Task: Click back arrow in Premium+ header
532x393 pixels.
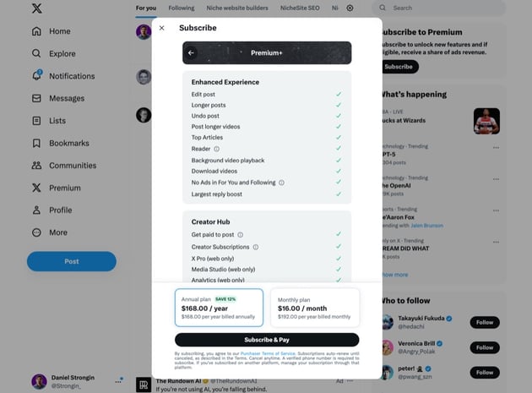Action: pos(191,52)
